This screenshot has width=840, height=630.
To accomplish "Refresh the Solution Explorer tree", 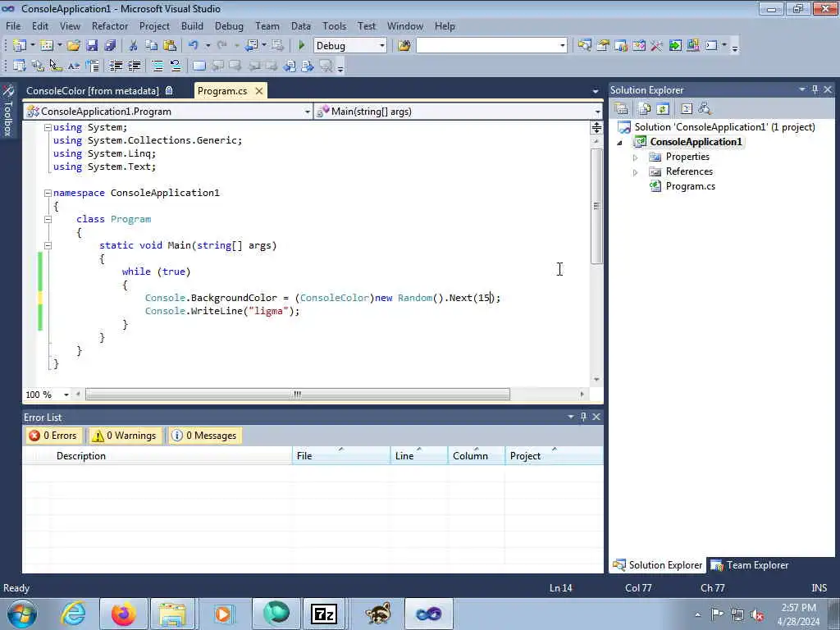I will (663, 109).
